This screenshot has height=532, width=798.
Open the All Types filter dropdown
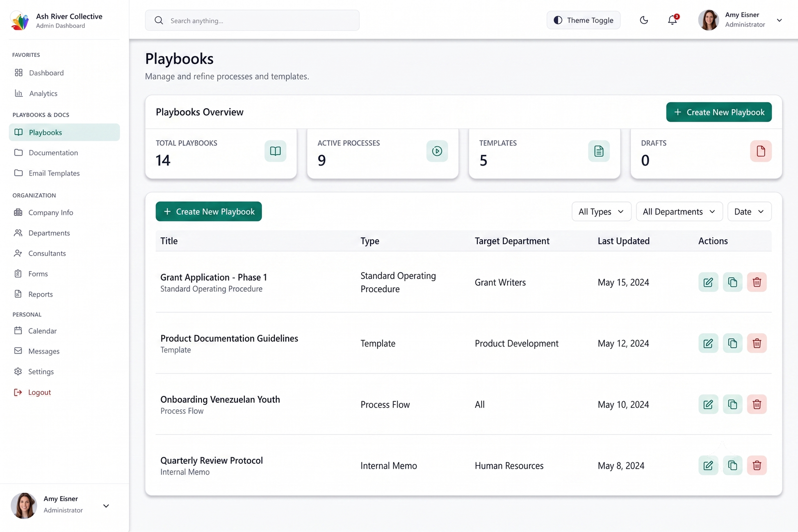(x=601, y=211)
